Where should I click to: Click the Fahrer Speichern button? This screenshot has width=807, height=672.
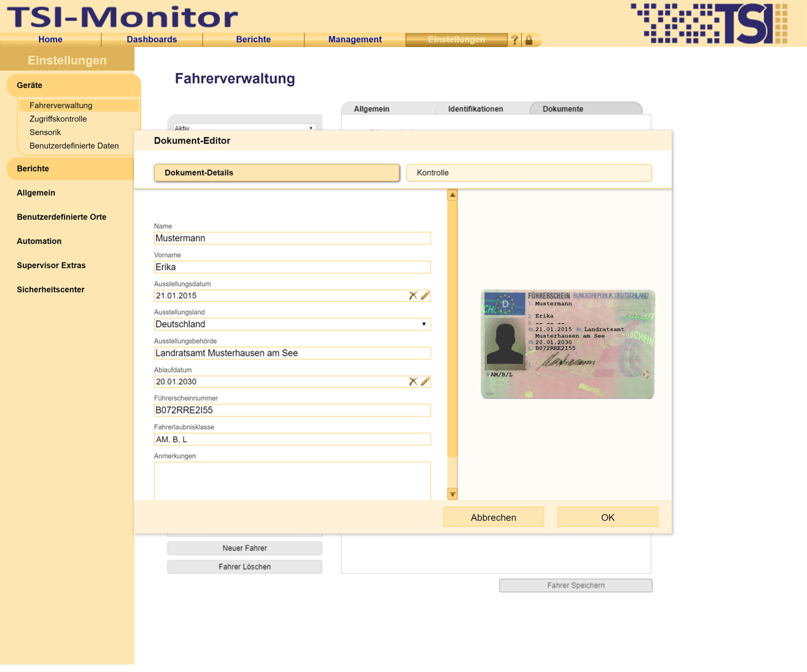(x=576, y=585)
